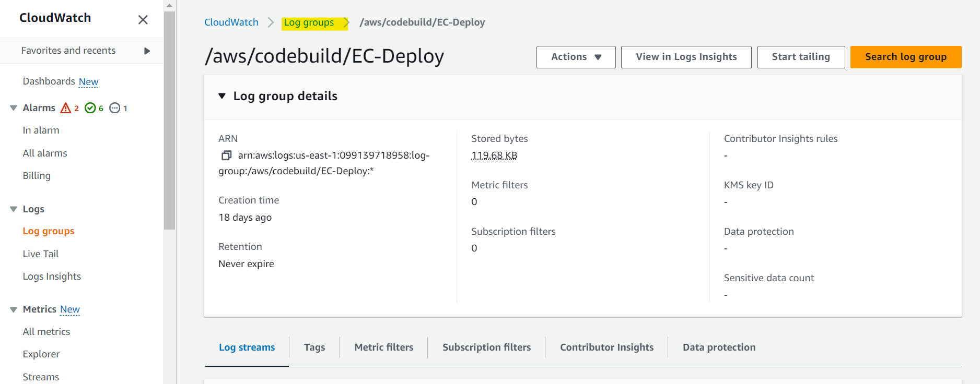Open All alarms page
Image resolution: width=980 pixels, height=384 pixels.
click(45, 153)
